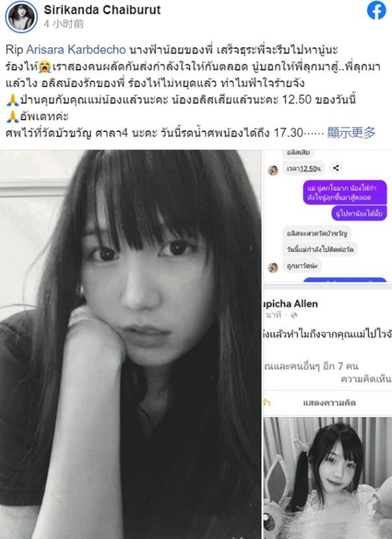Click the ความคิดเห็น comments count
Screen dimensions: 392x539
(x=366, y=378)
